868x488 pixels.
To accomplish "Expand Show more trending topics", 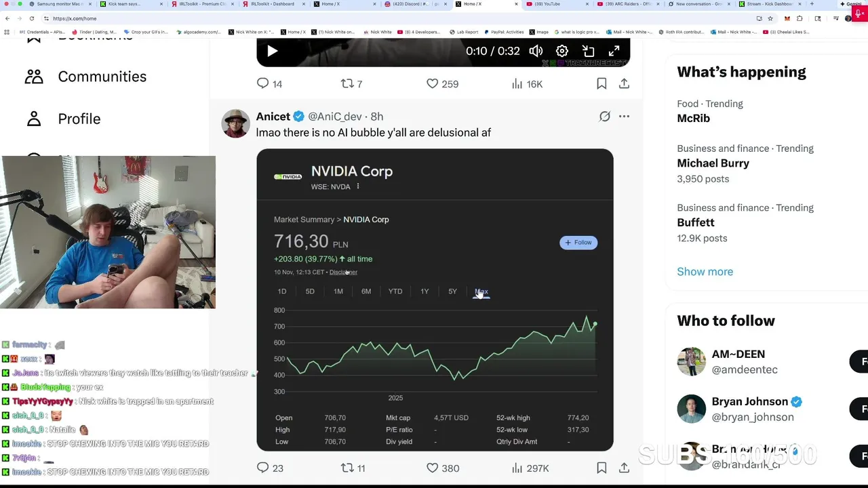I will click(705, 272).
